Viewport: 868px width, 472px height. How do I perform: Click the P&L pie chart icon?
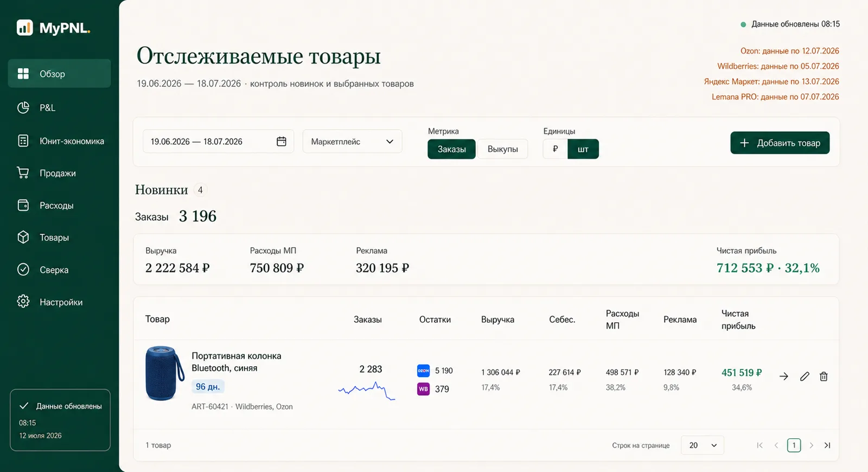[x=23, y=107]
